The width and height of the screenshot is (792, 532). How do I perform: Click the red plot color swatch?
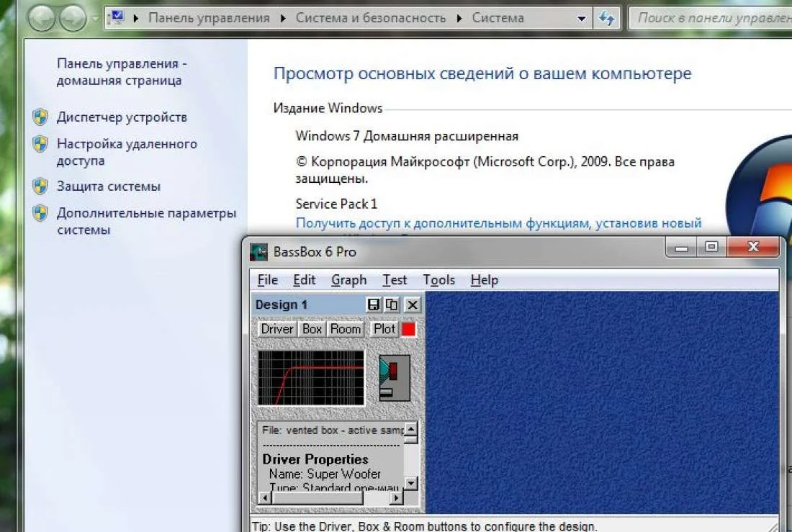(x=409, y=330)
